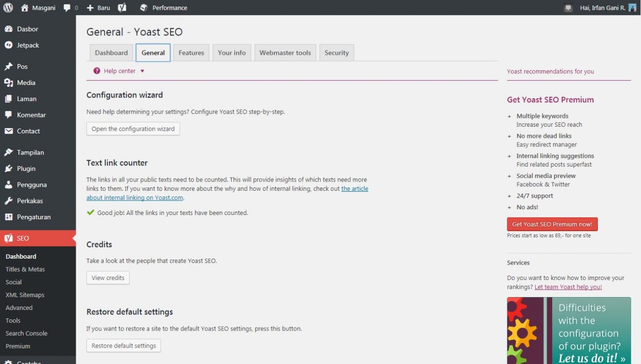Viewport: 641px width, 364px height.
Task: Click the green checkmark Good job message
Action: pyautogui.click(x=167, y=213)
